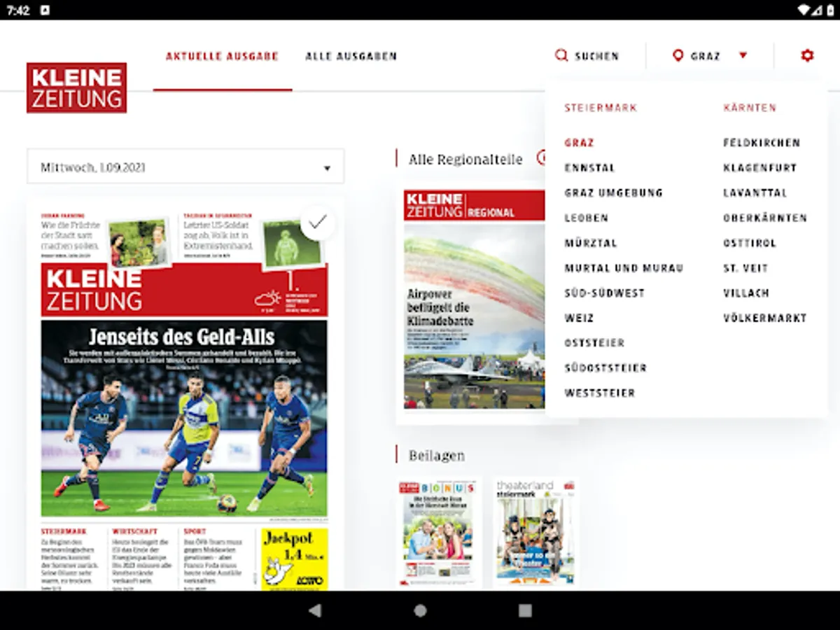Open the theaterland steiermark supplement
840x630 pixels.
tap(535, 532)
